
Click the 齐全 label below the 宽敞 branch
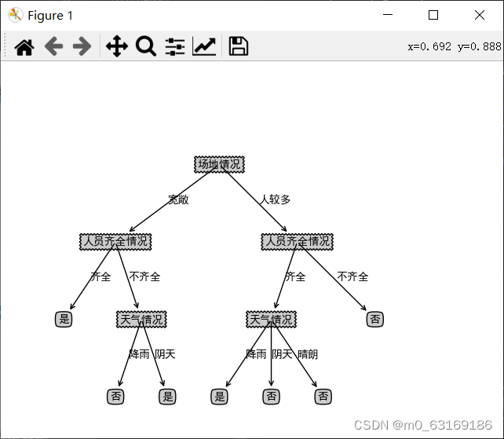point(100,277)
